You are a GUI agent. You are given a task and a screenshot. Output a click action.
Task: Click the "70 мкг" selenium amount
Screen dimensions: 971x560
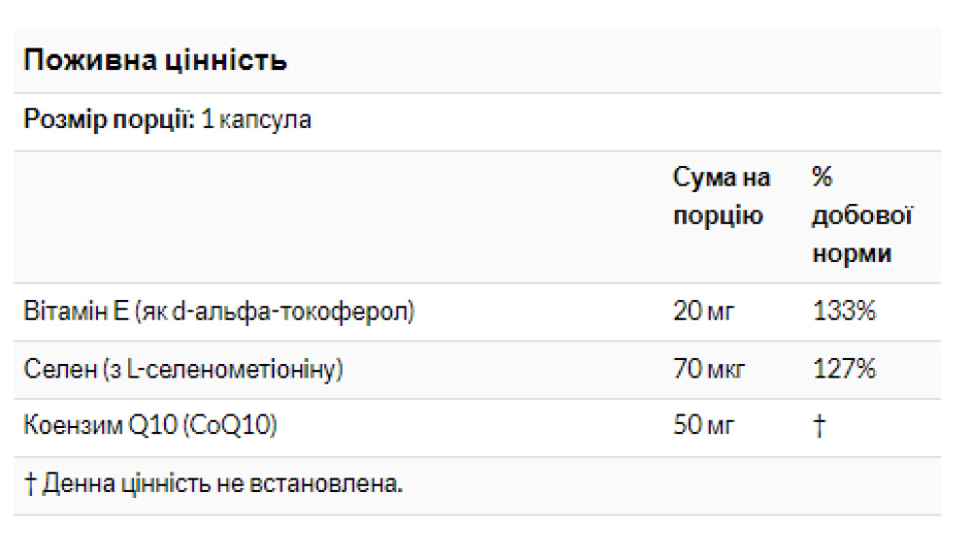coord(708,369)
